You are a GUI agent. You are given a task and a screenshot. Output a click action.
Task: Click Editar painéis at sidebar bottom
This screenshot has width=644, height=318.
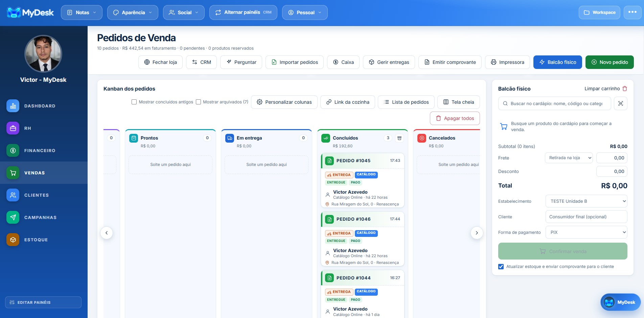[43, 302]
